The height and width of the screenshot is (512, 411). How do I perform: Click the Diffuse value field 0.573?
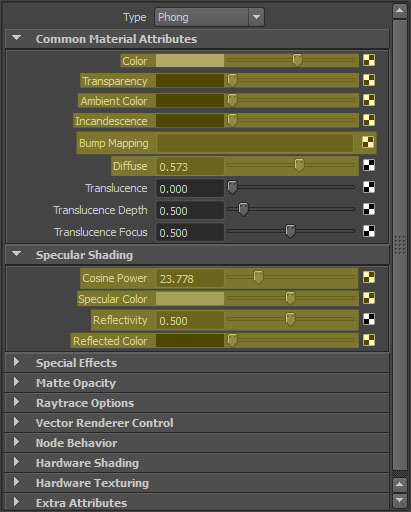(x=190, y=166)
